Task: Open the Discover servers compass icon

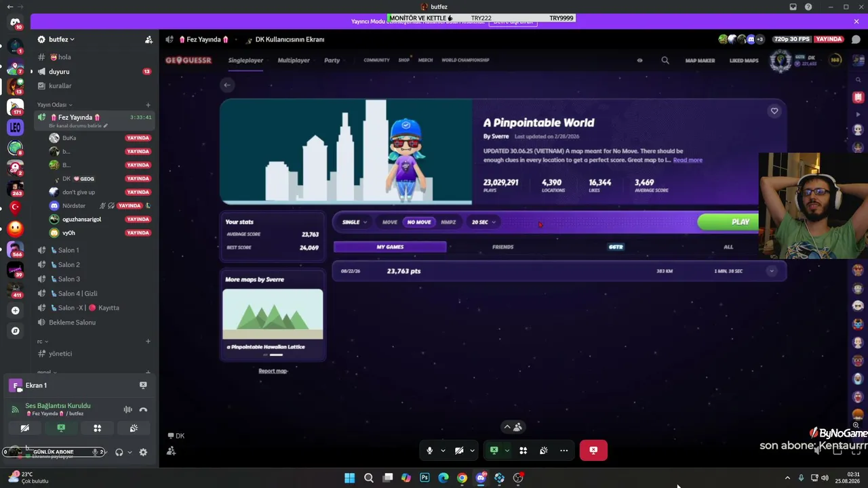Action: pos(15,331)
